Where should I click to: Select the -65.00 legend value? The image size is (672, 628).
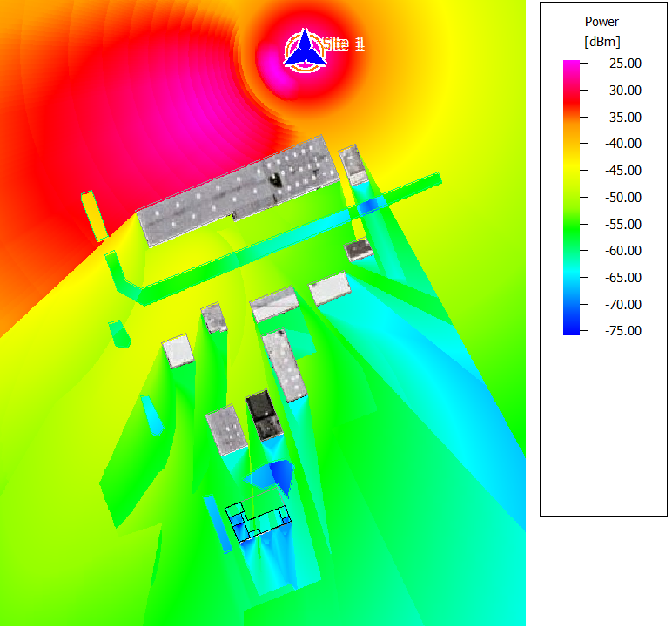click(x=622, y=277)
